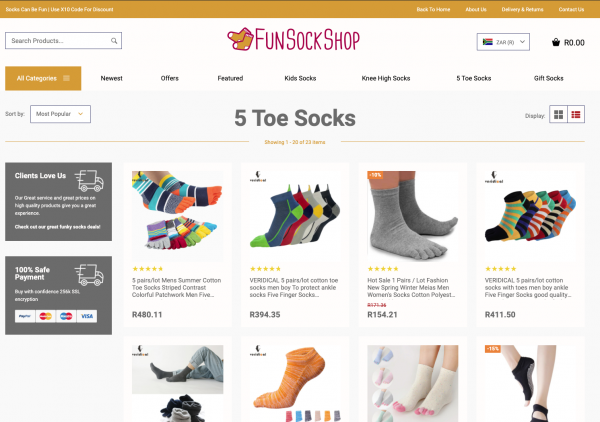Expand the All Categories menu
The width and height of the screenshot is (600, 422).
point(43,78)
